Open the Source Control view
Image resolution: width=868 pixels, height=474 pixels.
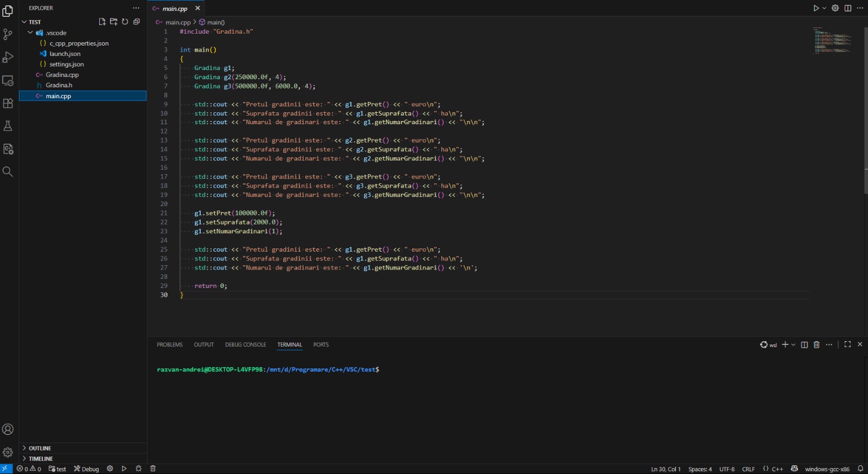coord(8,34)
